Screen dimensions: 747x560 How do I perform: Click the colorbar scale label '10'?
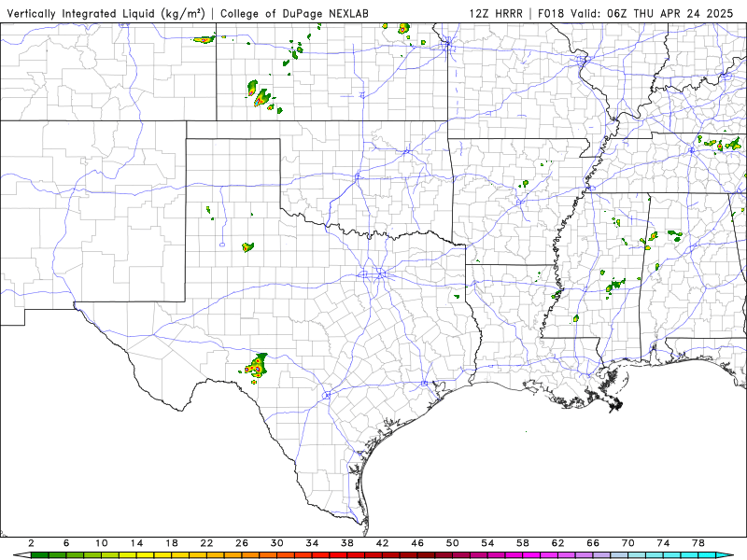(102, 543)
